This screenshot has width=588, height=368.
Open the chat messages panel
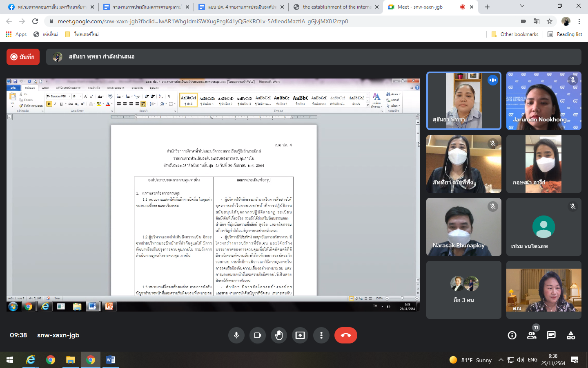[551, 335]
